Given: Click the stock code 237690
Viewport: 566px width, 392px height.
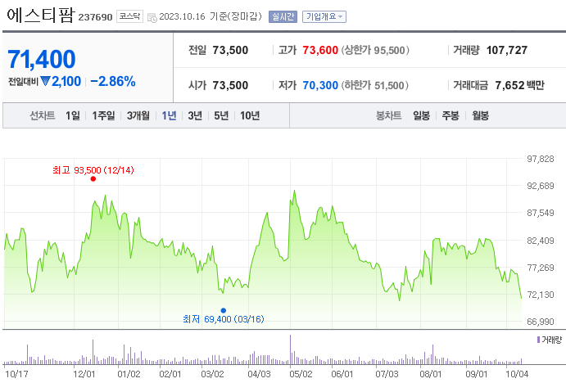Looking at the screenshot, I should click(x=95, y=17).
